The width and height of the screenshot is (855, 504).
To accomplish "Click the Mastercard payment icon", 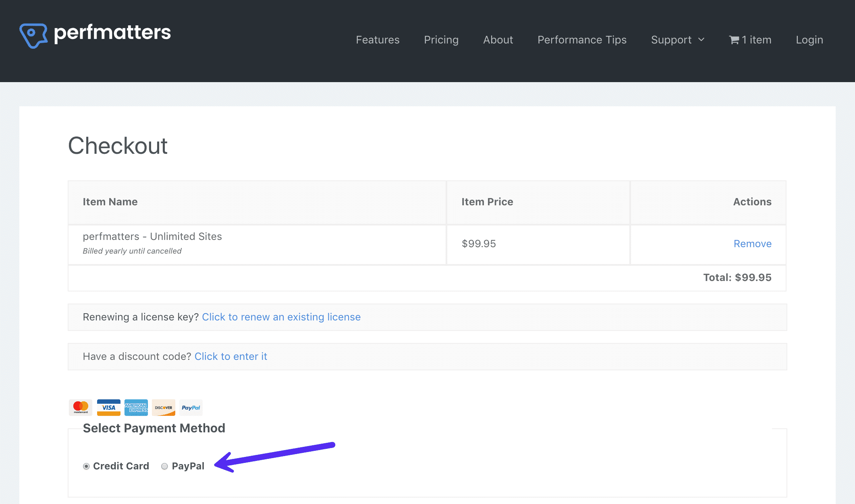I will [80, 407].
